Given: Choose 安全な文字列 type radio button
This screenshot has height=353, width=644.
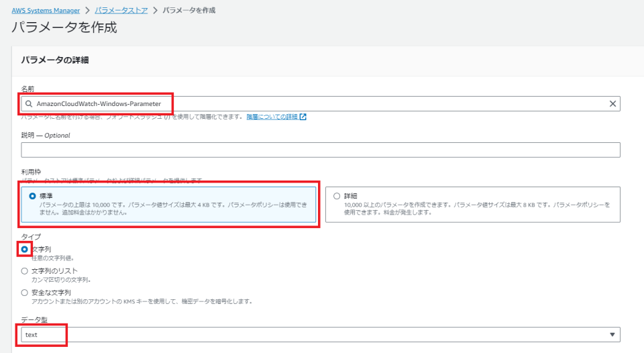Looking at the screenshot, I should tap(25, 293).
